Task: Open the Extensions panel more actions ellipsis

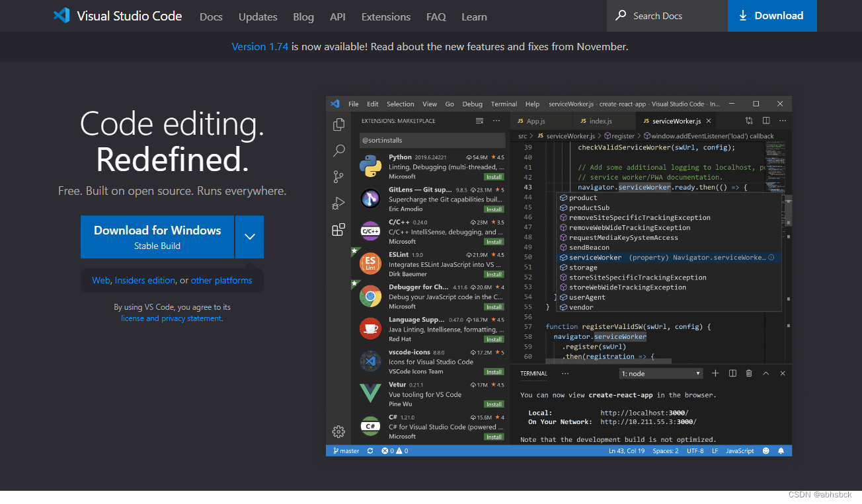Action: point(496,121)
